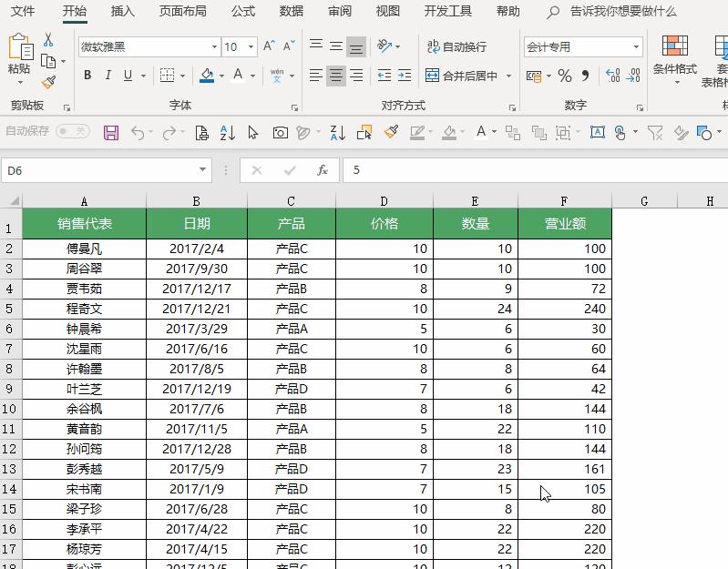The height and width of the screenshot is (569, 728).
Task: Switch to the 审阅 tab
Action: (340, 11)
